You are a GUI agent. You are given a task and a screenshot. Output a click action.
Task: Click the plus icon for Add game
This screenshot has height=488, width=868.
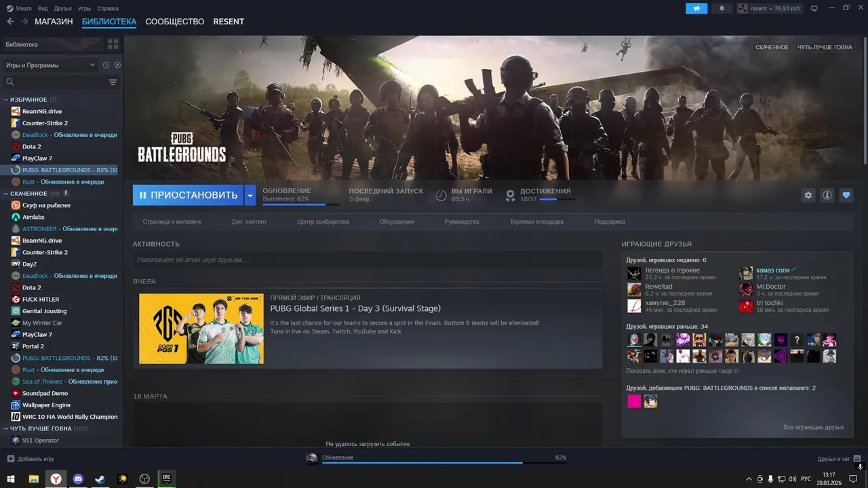(10, 459)
